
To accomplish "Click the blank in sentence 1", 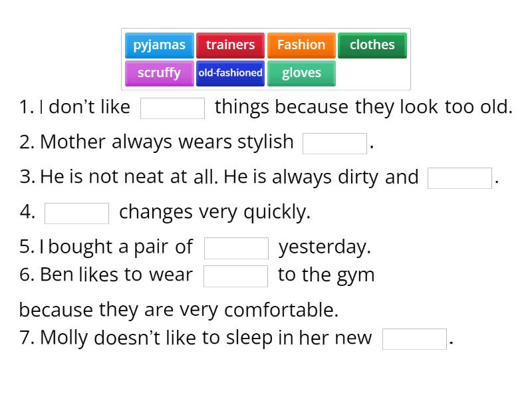I will pos(173,107).
